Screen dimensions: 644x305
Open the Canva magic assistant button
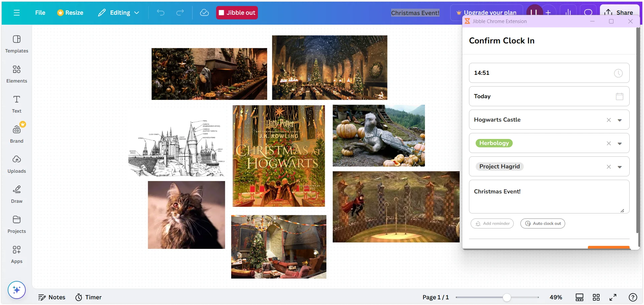click(x=17, y=290)
